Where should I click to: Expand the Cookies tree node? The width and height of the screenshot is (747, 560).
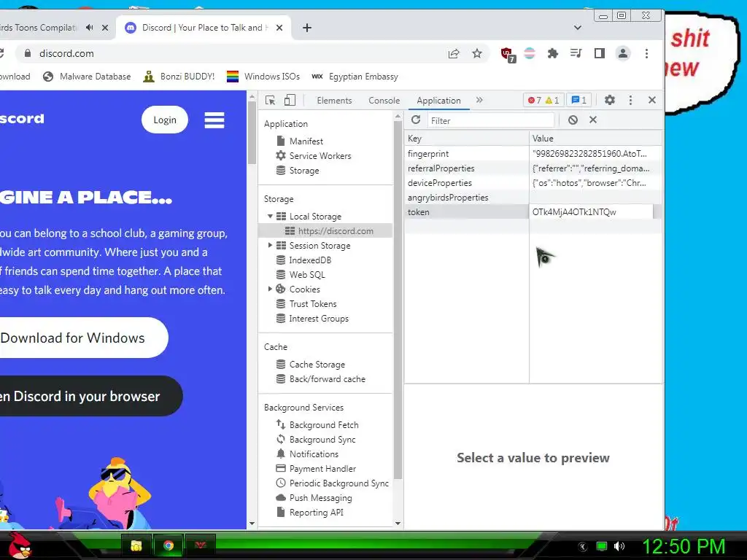click(x=270, y=289)
